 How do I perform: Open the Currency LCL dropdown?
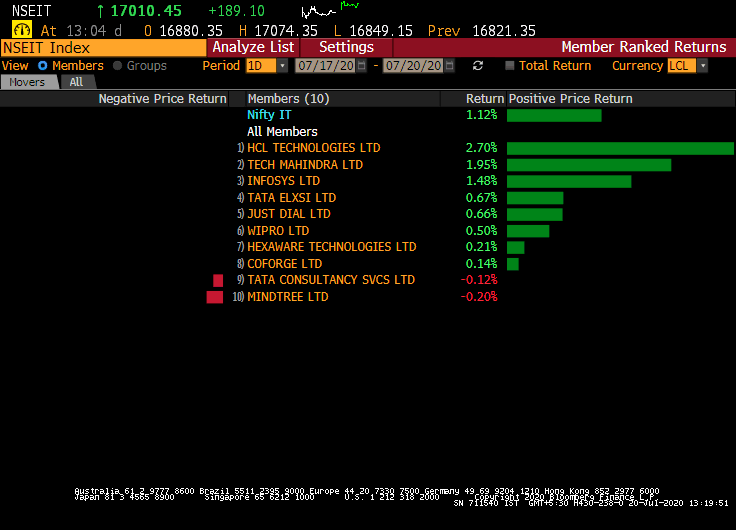click(x=702, y=66)
